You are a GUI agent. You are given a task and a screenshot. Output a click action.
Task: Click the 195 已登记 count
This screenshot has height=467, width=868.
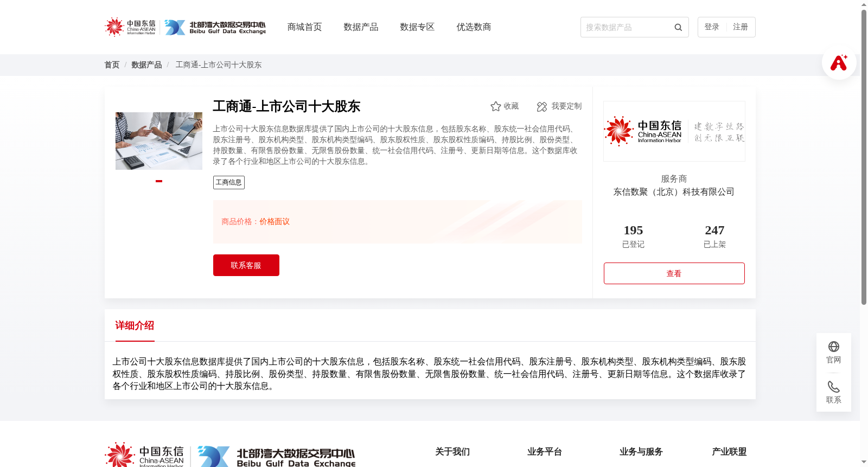[x=633, y=236]
